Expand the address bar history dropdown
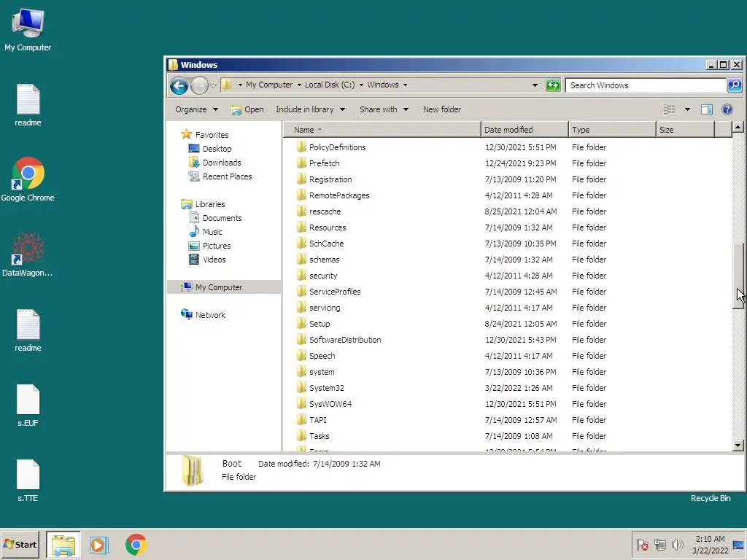 [535, 85]
